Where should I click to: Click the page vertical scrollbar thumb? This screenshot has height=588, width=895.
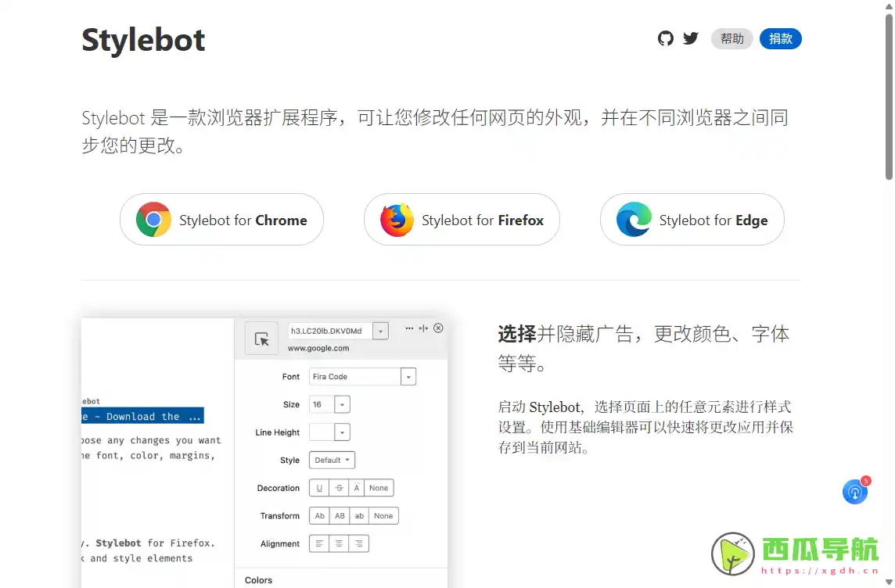889,97
